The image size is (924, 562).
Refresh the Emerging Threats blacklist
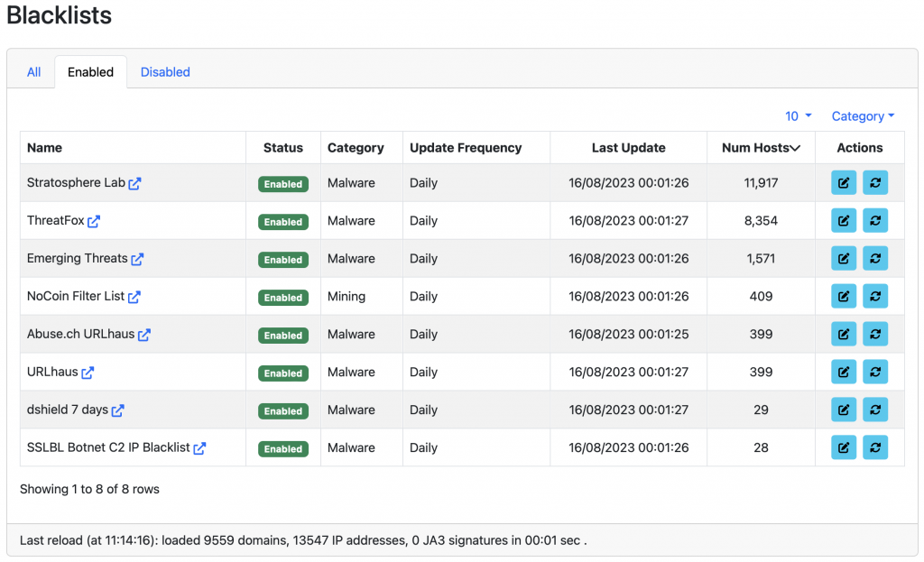875,258
